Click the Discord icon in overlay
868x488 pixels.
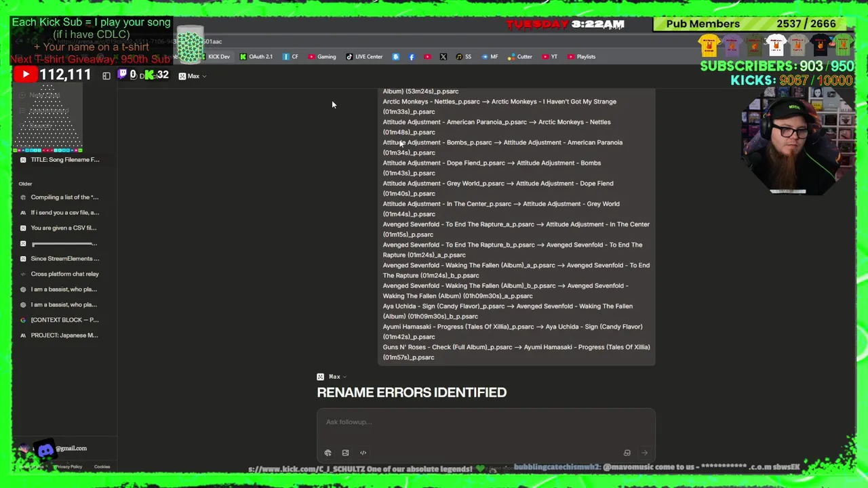(x=45, y=449)
